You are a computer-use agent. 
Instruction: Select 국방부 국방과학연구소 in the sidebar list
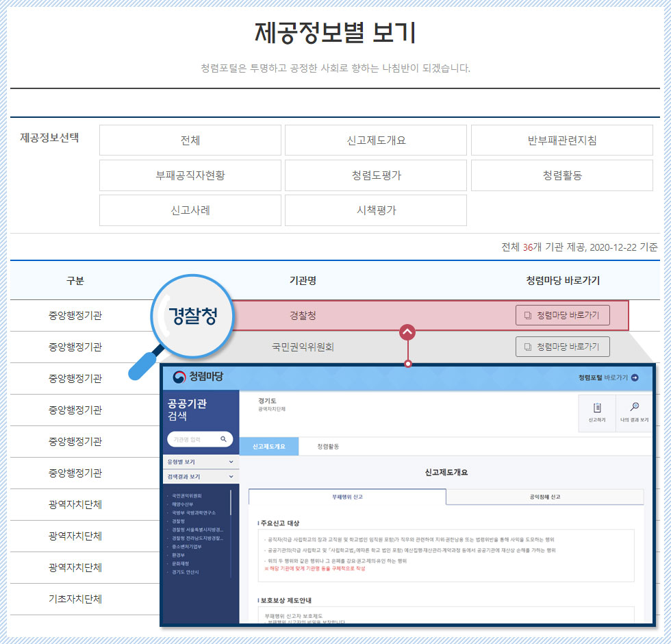(x=193, y=512)
